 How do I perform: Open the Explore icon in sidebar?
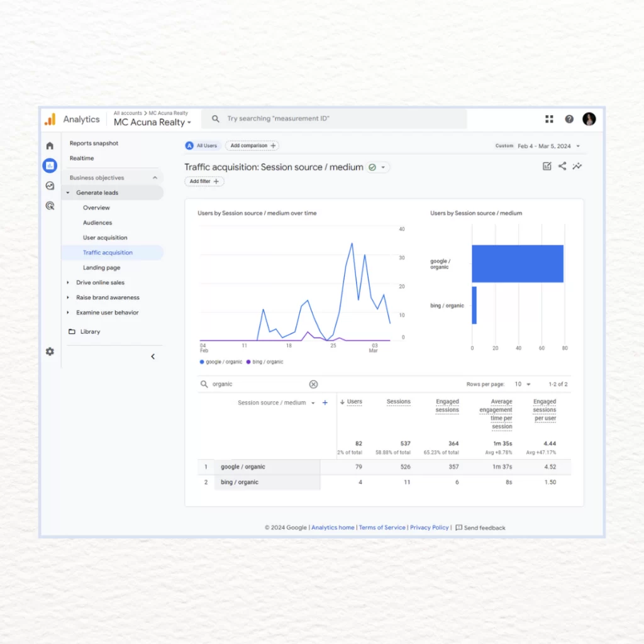[x=50, y=186]
